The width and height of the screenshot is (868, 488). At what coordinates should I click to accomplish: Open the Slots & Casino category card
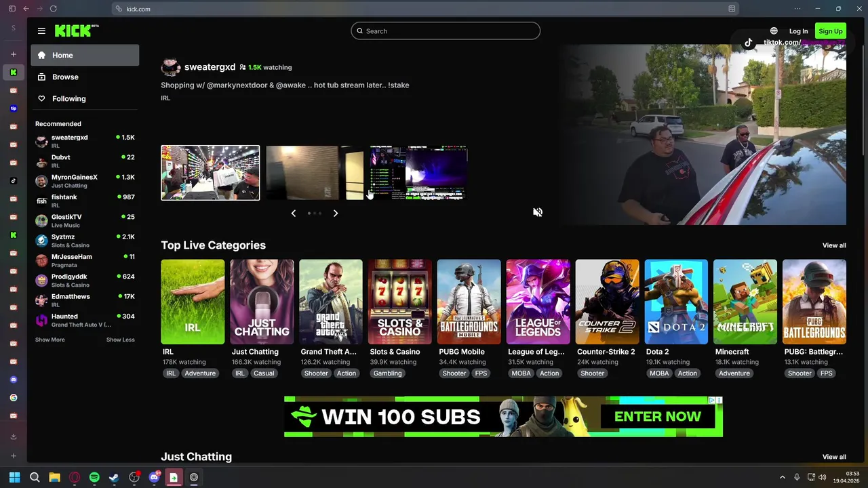point(400,302)
